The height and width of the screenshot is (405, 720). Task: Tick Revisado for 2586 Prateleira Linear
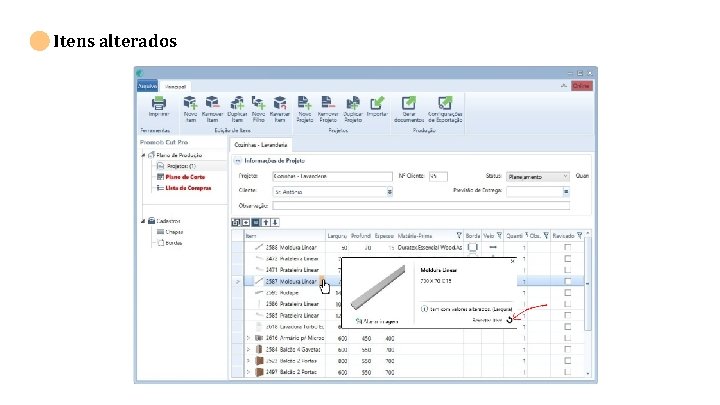568,304
